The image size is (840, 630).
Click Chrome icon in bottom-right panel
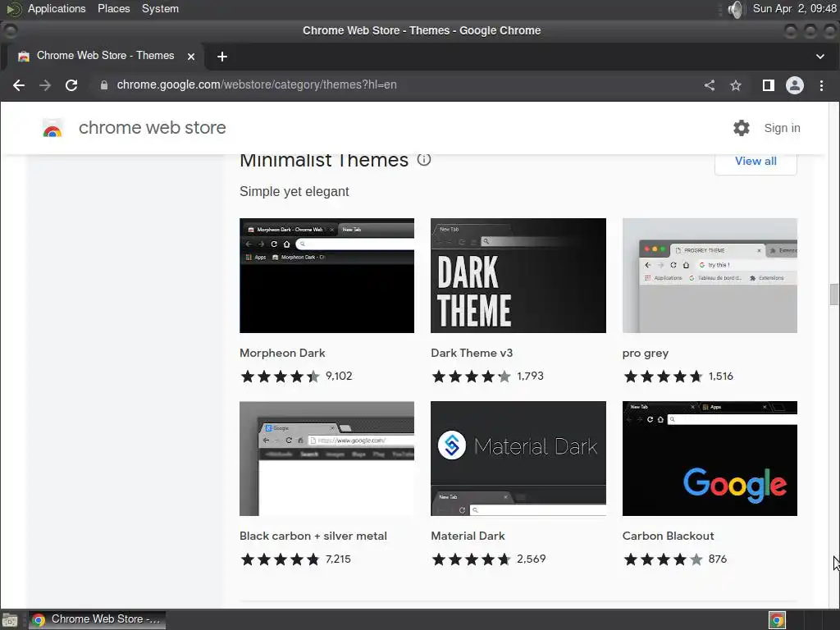(777, 620)
